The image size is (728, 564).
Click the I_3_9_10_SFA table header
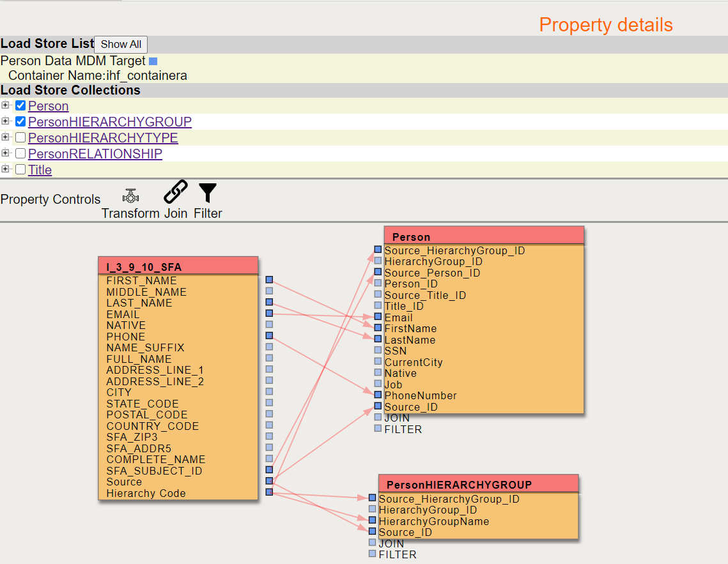(x=178, y=266)
